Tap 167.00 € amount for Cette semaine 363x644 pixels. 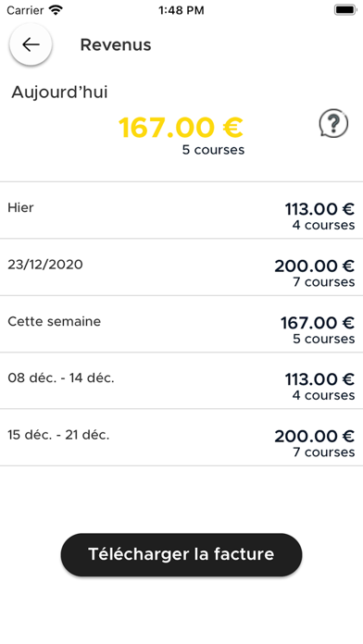pyautogui.click(x=318, y=323)
